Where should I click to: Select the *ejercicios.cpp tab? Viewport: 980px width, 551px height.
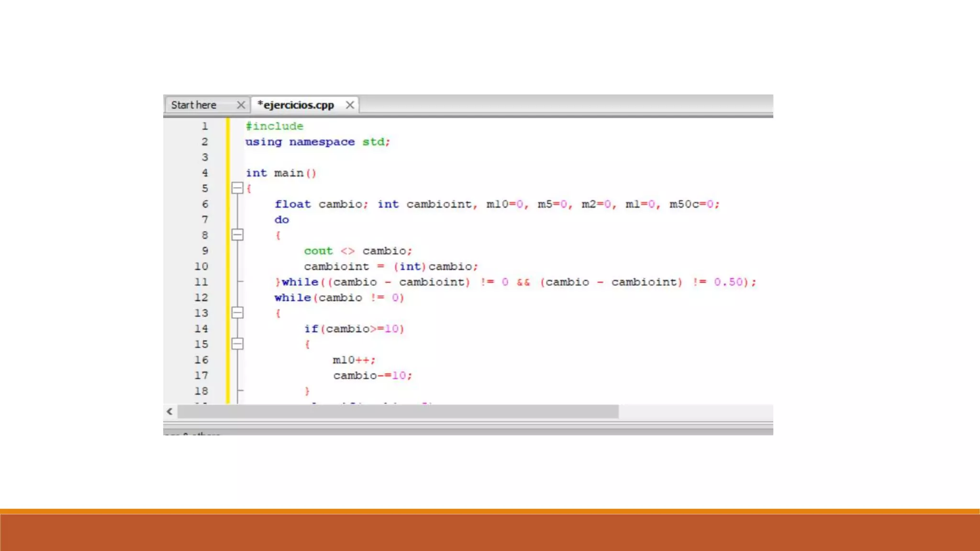(x=296, y=105)
